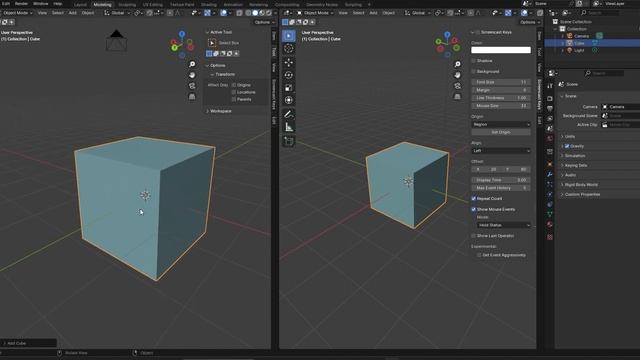The width and height of the screenshot is (640, 360).
Task: Enable Get Event Aggressively checkbox
Action: (479, 255)
